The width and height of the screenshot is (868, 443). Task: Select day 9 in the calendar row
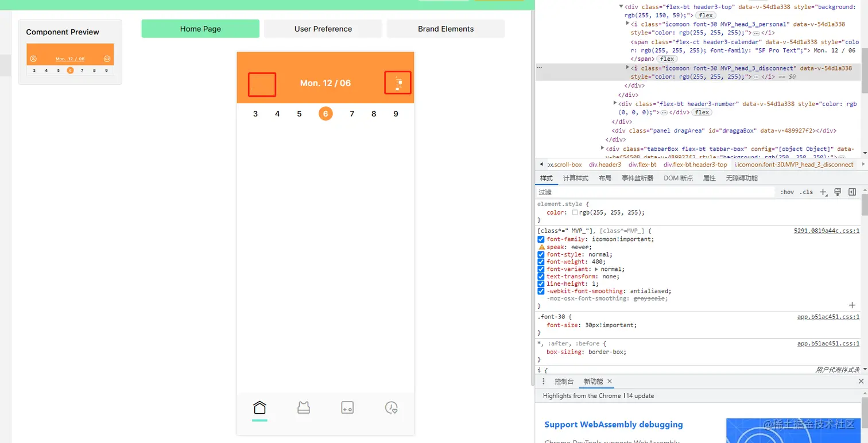click(396, 114)
